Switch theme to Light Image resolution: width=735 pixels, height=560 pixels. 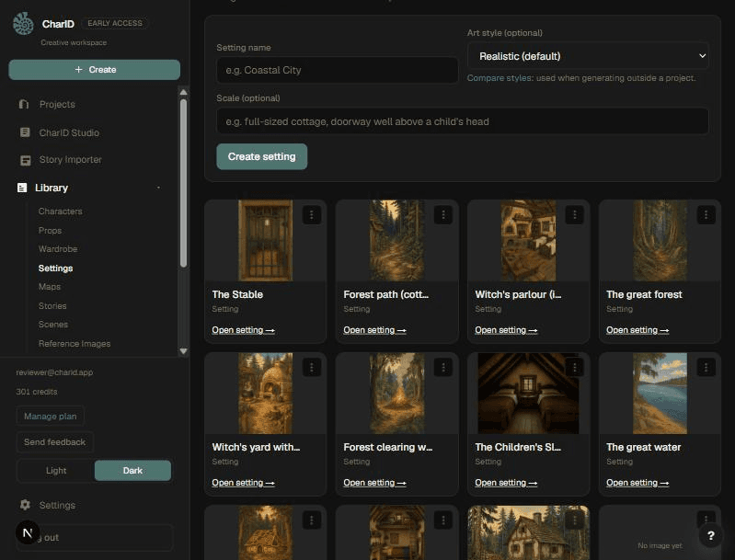56,471
